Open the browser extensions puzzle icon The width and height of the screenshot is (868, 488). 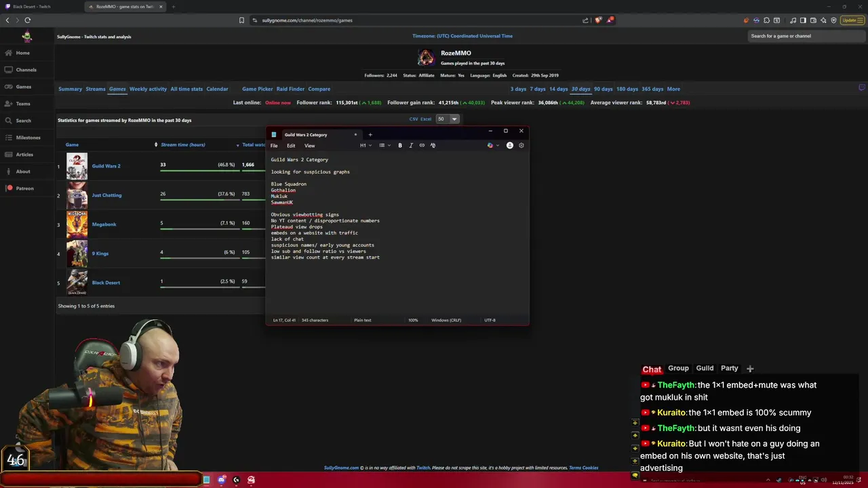[x=766, y=20]
